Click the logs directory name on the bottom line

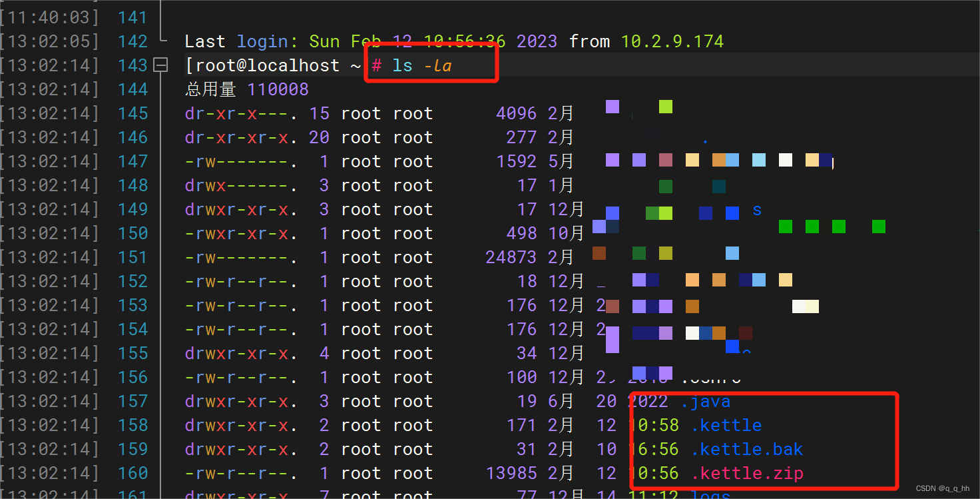[x=712, y=494]
